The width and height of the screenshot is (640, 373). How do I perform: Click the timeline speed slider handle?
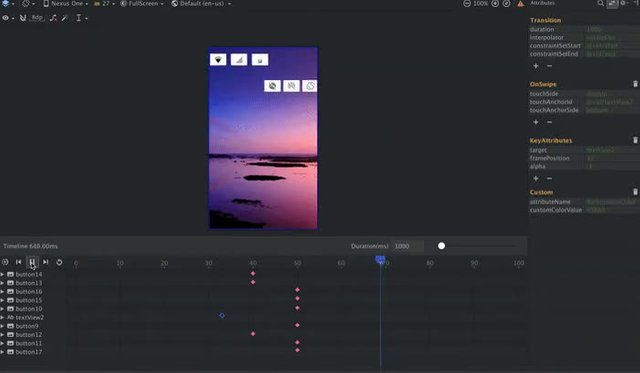click(x=441, y=246)
